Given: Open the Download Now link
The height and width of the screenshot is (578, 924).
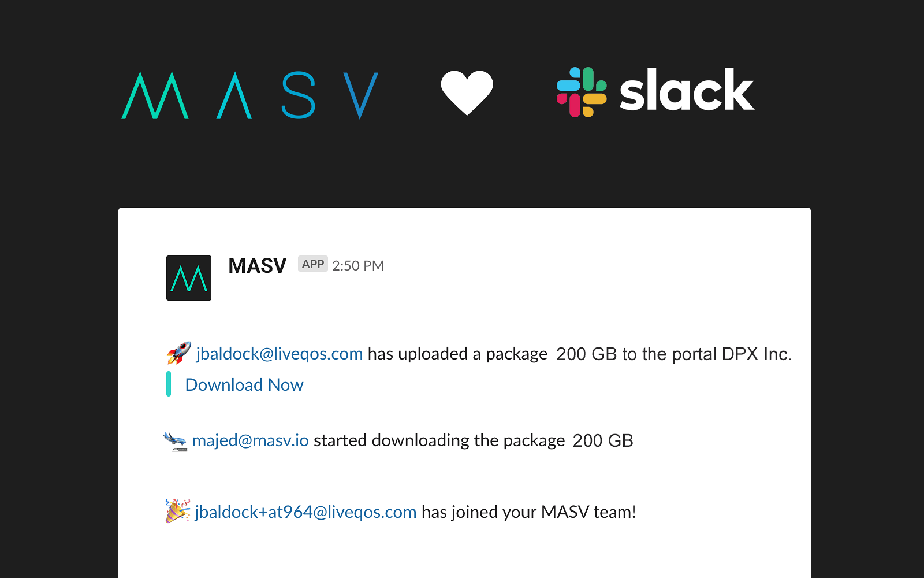Looking at the screenshot, I should (244, 385).
